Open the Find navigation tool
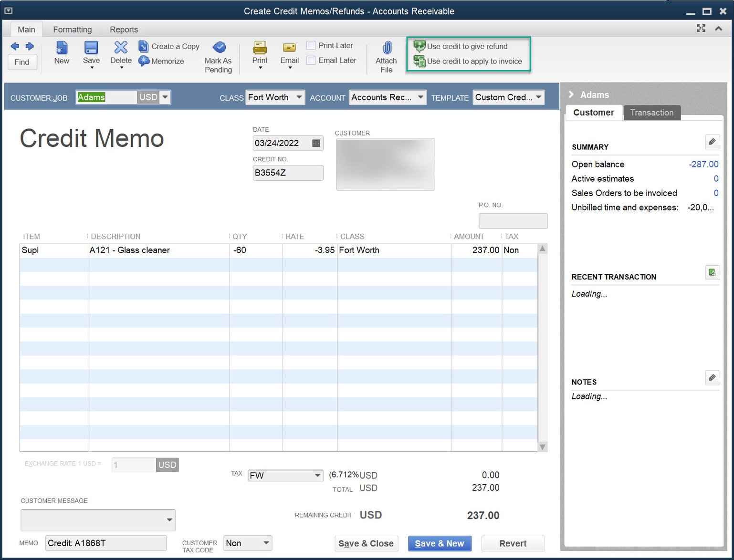 (x=22, y=62)
